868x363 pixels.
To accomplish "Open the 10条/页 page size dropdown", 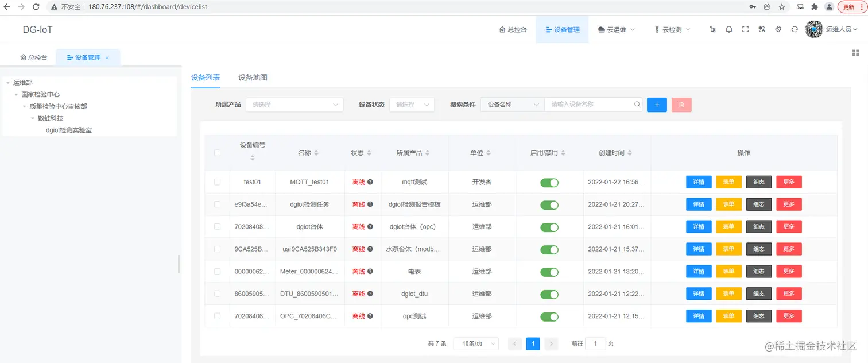I will click(x=476, y=343).
